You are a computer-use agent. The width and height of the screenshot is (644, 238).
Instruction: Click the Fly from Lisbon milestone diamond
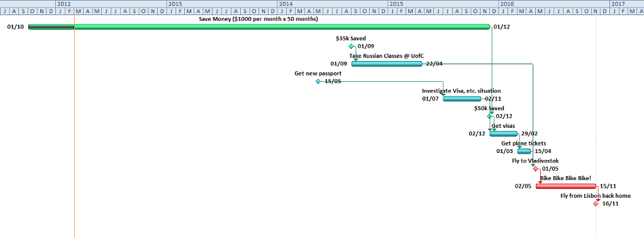pos(596,203)
